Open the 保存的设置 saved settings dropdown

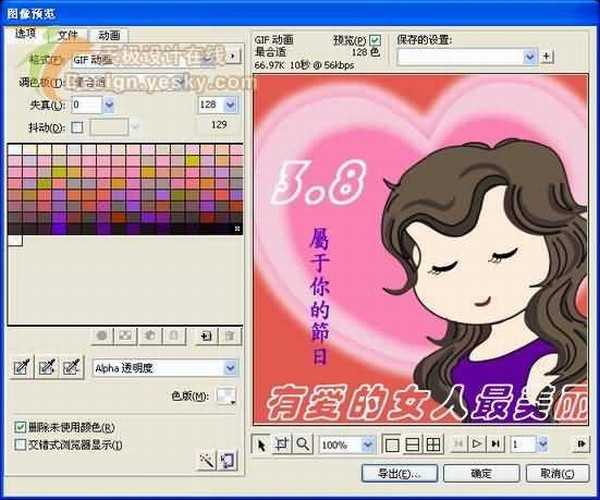click(530, 57)
